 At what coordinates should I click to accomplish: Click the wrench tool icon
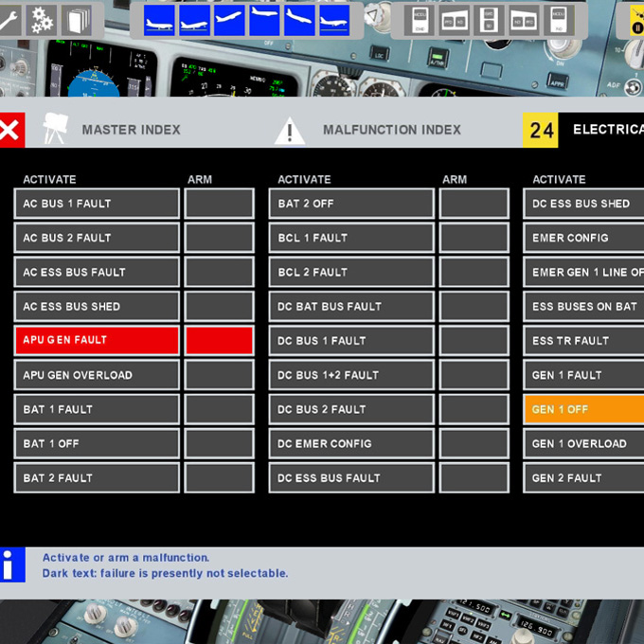tap(8, 20)
